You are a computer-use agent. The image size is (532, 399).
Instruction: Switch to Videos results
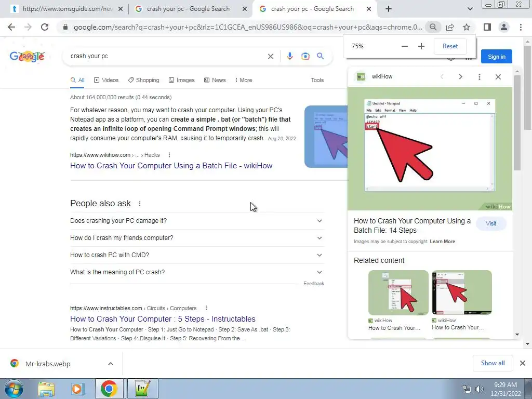click(106, 80)
